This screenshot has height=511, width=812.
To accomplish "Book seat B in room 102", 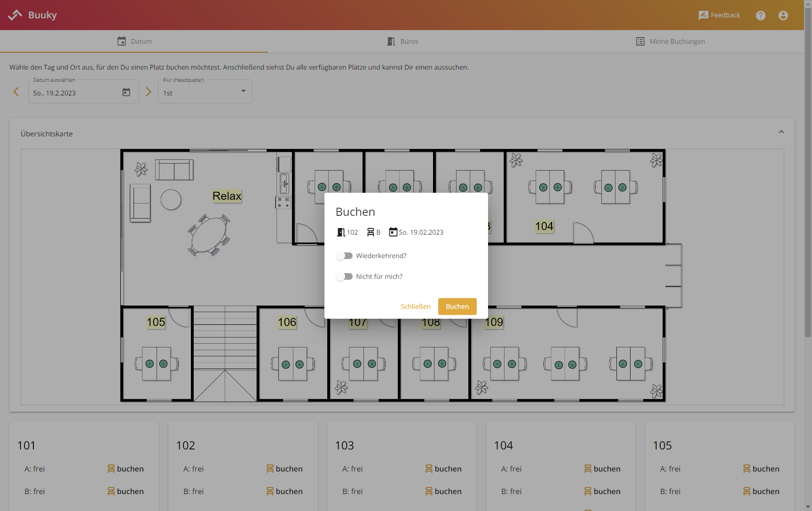I will (284, 491).
